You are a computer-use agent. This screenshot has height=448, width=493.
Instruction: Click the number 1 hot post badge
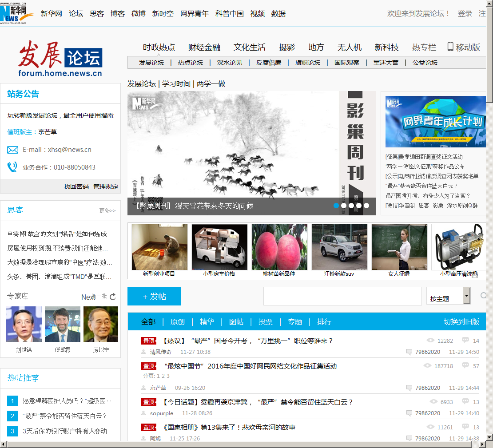point(12,401)
